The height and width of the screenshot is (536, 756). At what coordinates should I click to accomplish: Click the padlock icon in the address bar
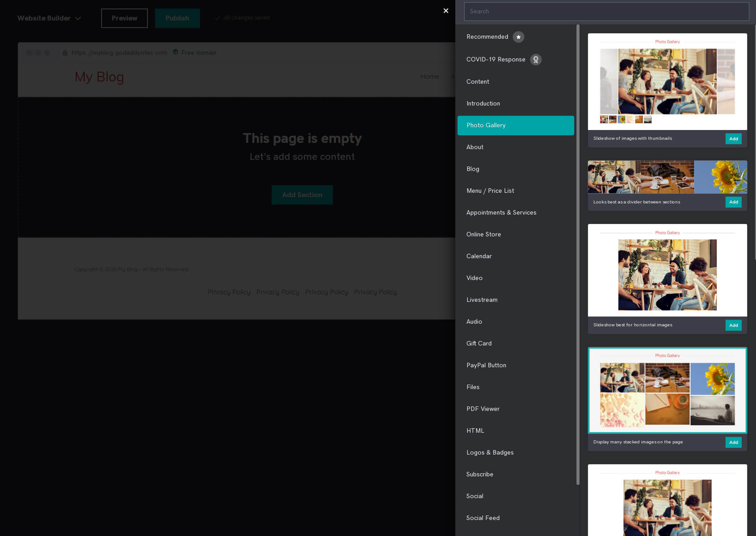pos(65,53)
